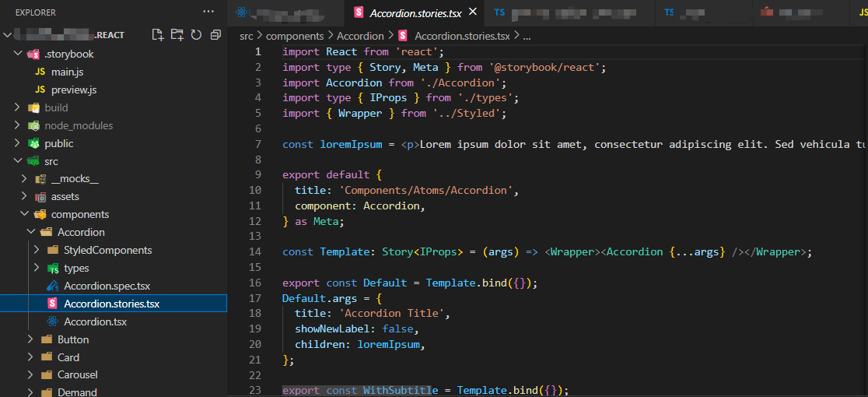Select the Demand folder row

114,392
